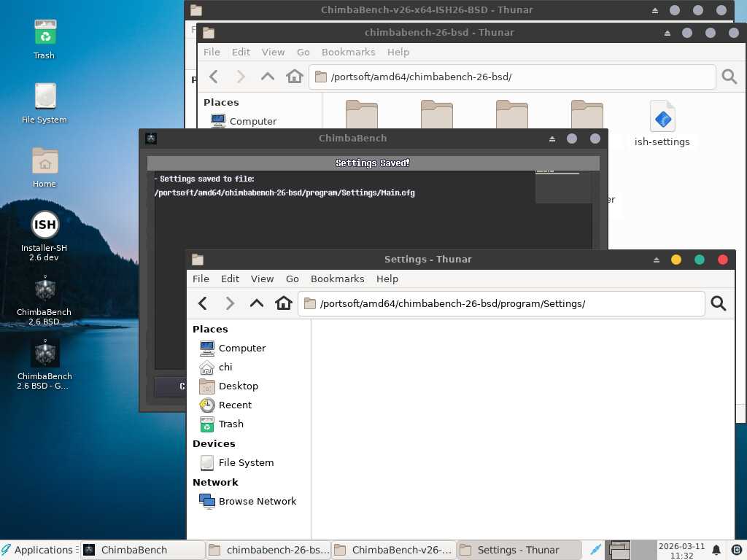747x560 pixels.
Task: Open the Applications menu
Action: click(x=40, y=550)
